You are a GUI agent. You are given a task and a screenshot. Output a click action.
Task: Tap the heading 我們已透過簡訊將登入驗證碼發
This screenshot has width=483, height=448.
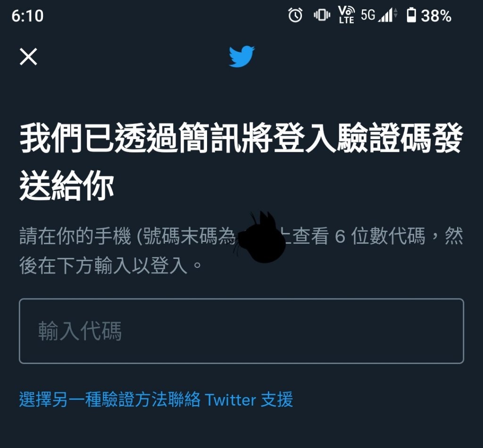[x=241, y=138]
